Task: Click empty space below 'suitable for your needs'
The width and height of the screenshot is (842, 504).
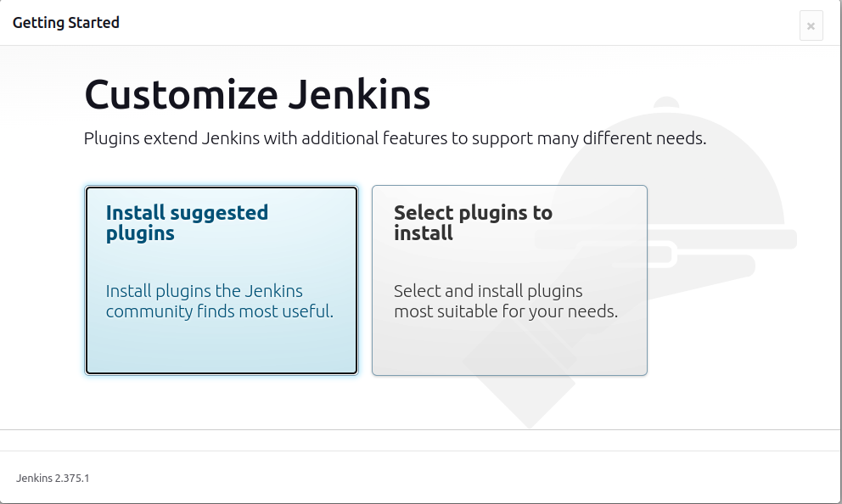Action: 509,348
